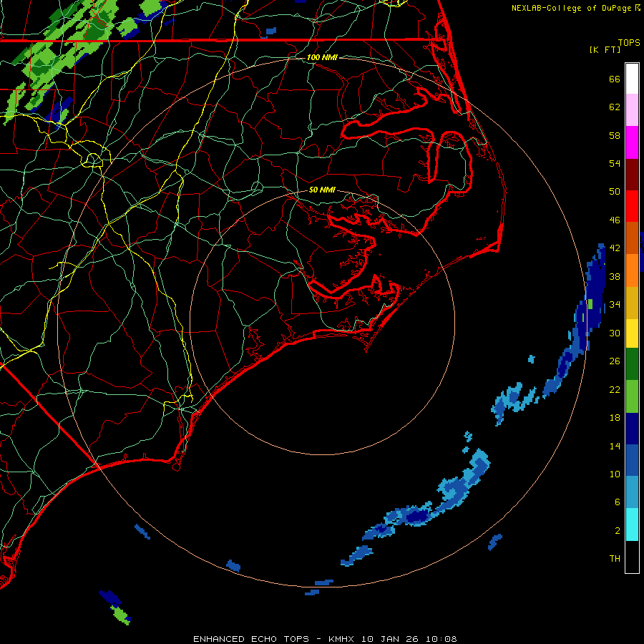Click the K FT units label
Image resolution: width=644 pixels, height=644 pixels.
coord(605,49)
